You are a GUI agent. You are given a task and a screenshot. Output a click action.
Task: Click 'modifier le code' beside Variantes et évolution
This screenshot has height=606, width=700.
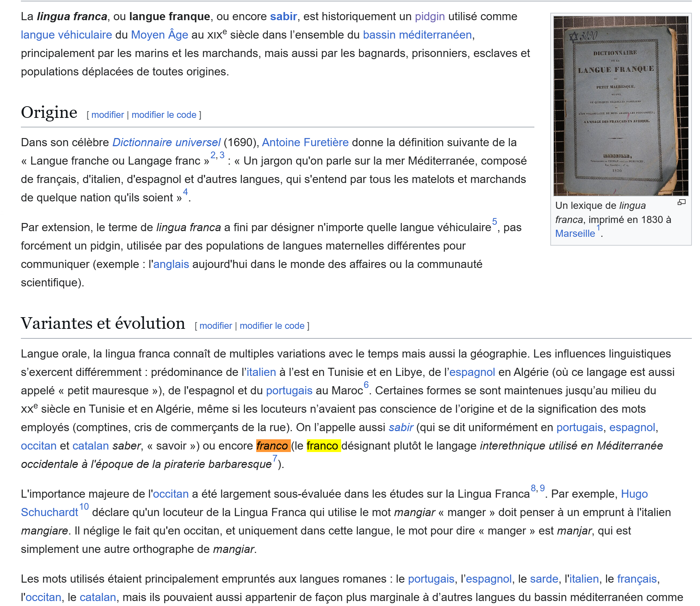point(272,326)
